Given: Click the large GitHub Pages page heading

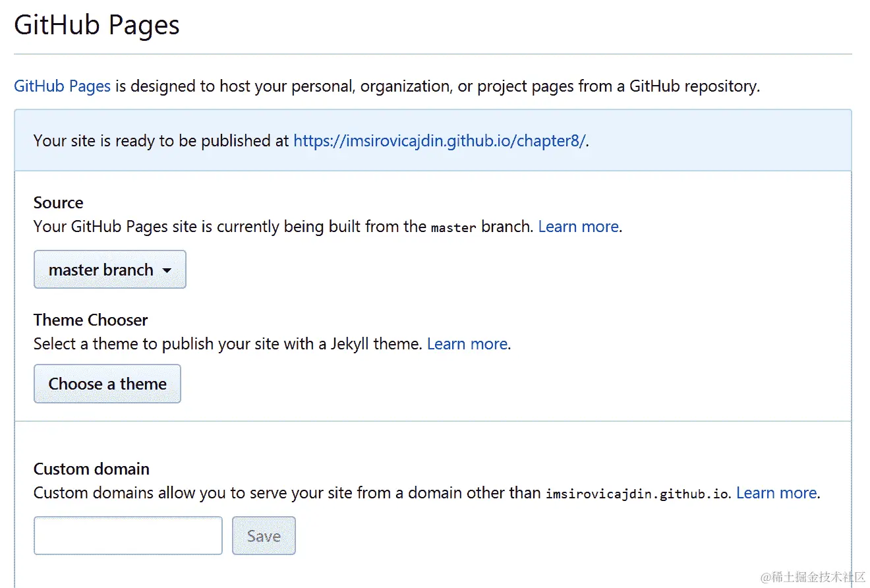Looking at the screenshot, I should coord(97,26).
